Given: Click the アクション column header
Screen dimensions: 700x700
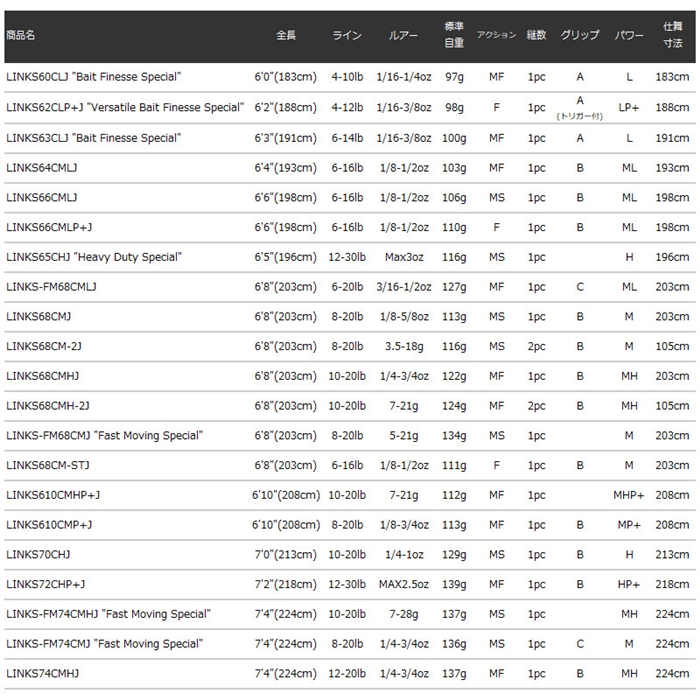Looking at the screenshot, I should pos(497,35).
